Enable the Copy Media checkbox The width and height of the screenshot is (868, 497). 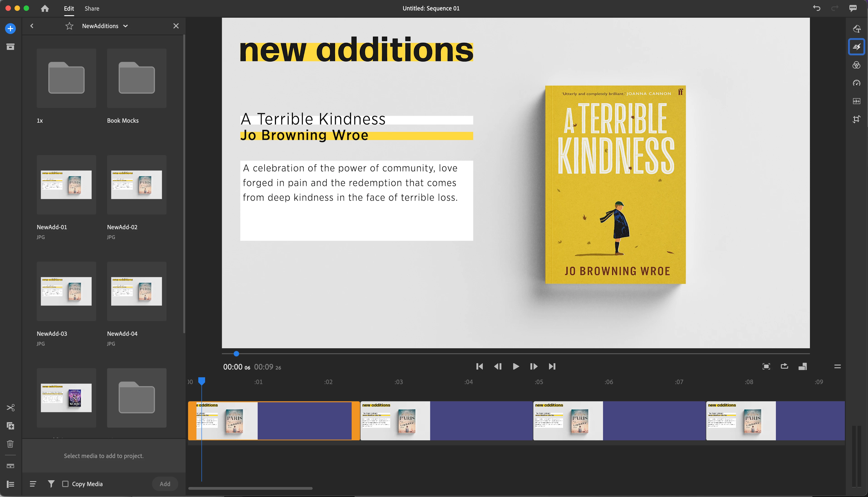65,484
